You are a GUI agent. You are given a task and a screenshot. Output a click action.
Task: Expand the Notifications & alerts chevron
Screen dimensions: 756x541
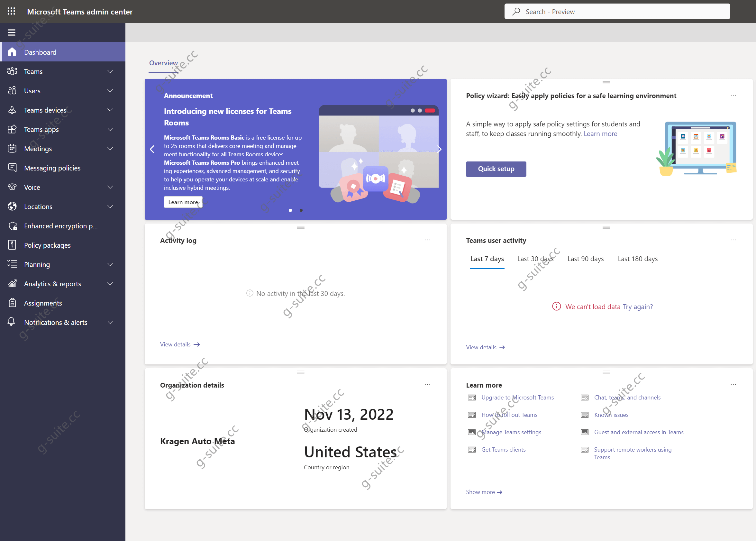click(110, 322)
